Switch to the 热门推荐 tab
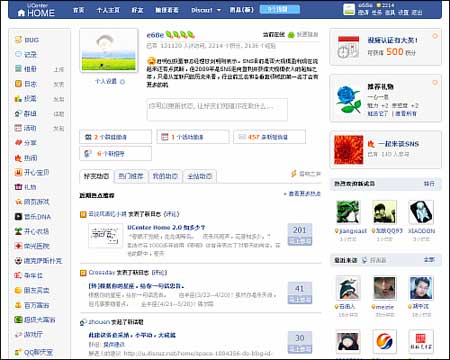 (131, 176)
